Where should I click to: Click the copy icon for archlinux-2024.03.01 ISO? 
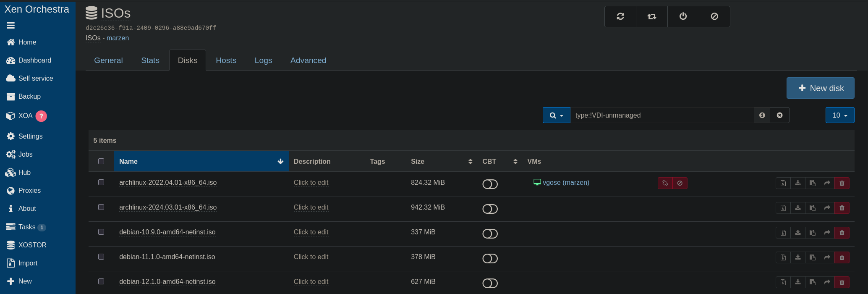click(812, 208)
